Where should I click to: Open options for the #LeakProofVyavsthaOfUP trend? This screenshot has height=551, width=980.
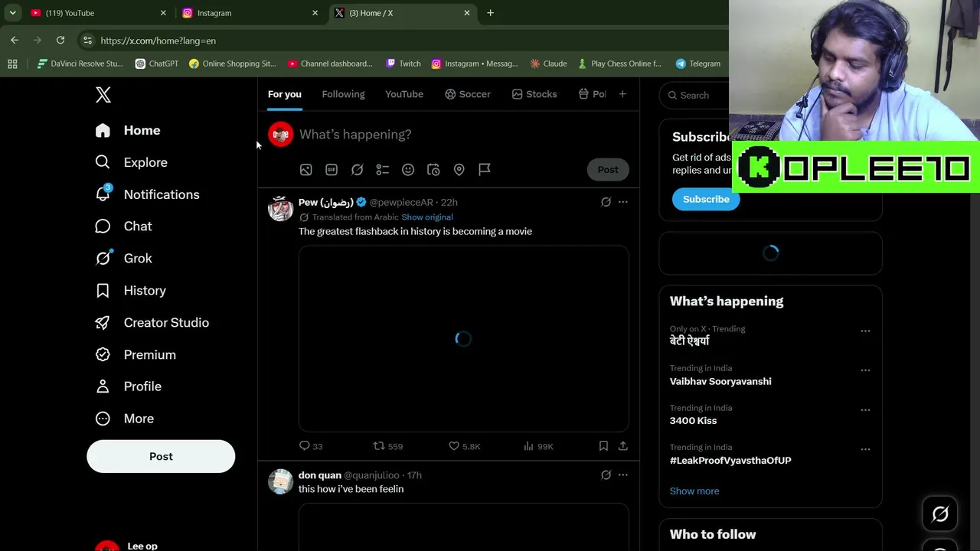click(x=865, y=449)
